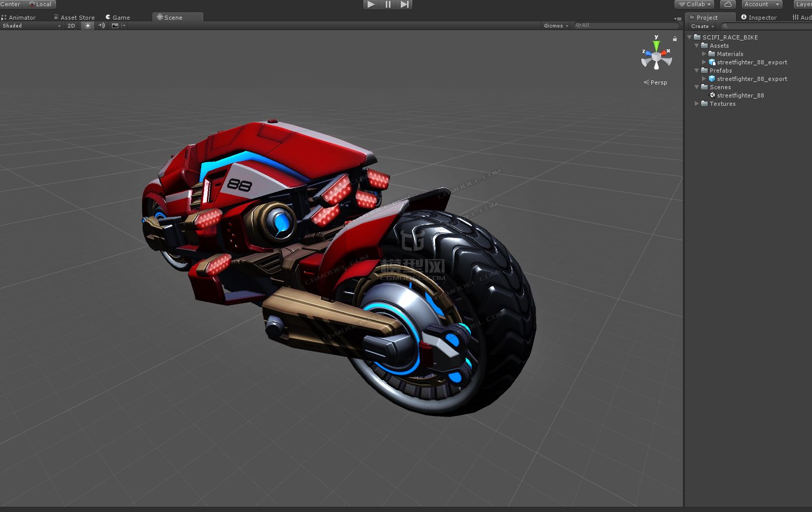This screenshot has width=812, height=512.
Task: Toggle scene audio speaker icon
Action: pos(102,25)
